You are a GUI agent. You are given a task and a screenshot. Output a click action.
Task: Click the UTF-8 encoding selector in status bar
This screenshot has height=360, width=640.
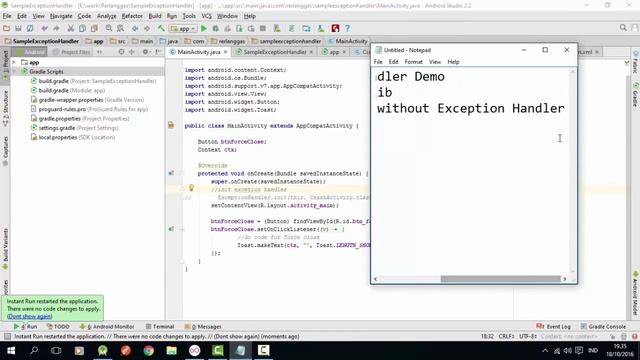tap(528, 336)
